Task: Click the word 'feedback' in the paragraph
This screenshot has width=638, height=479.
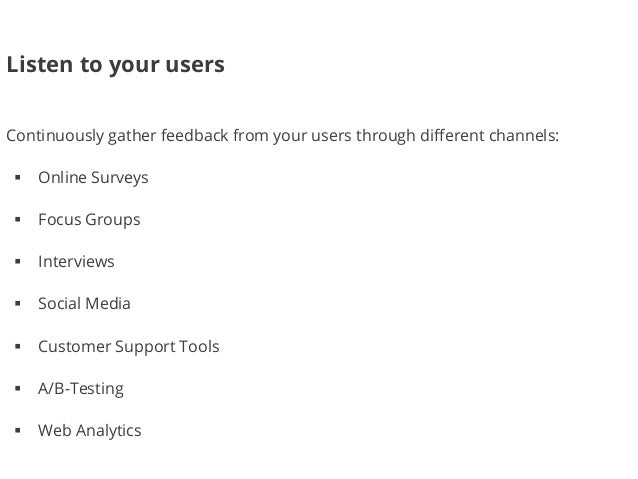Action: [x=194, y=136]
